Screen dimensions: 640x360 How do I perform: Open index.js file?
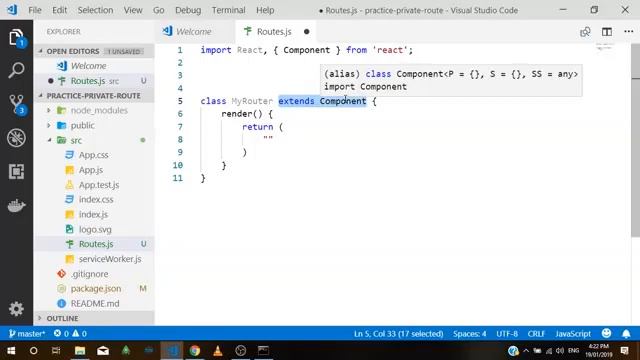(x=94, y=214)
